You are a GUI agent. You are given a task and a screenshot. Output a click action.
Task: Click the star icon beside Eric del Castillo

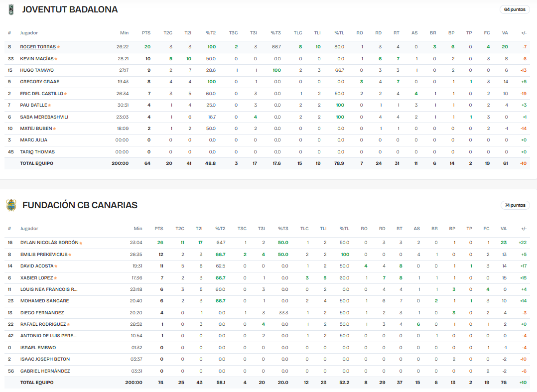point(66,94)
